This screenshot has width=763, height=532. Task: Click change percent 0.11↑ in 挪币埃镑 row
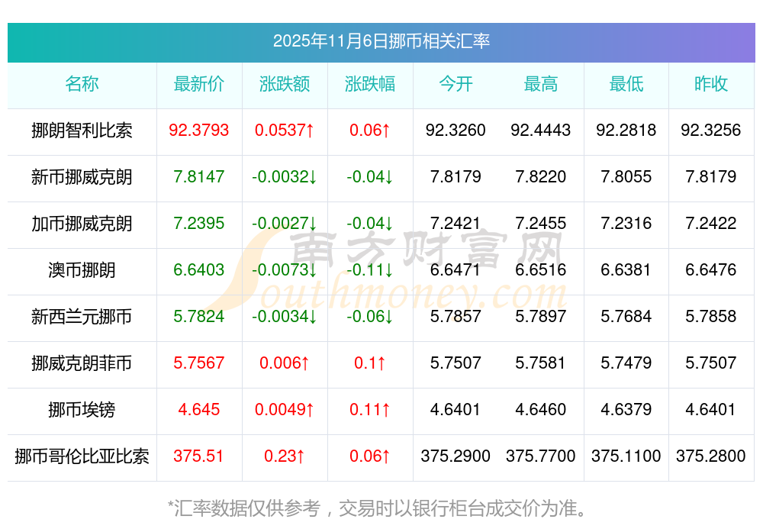[x=370, y=409]
